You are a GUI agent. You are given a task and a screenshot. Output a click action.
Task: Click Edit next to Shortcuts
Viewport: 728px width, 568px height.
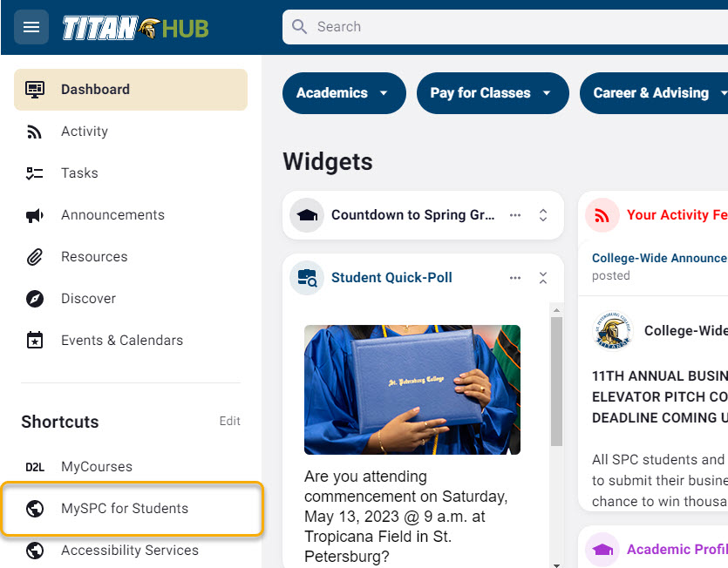click(229, 422)
